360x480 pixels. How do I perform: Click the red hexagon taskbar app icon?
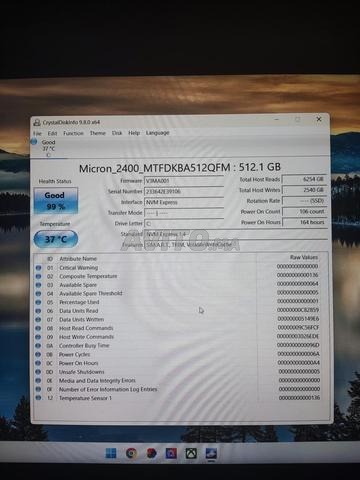[x=151, y=453]
